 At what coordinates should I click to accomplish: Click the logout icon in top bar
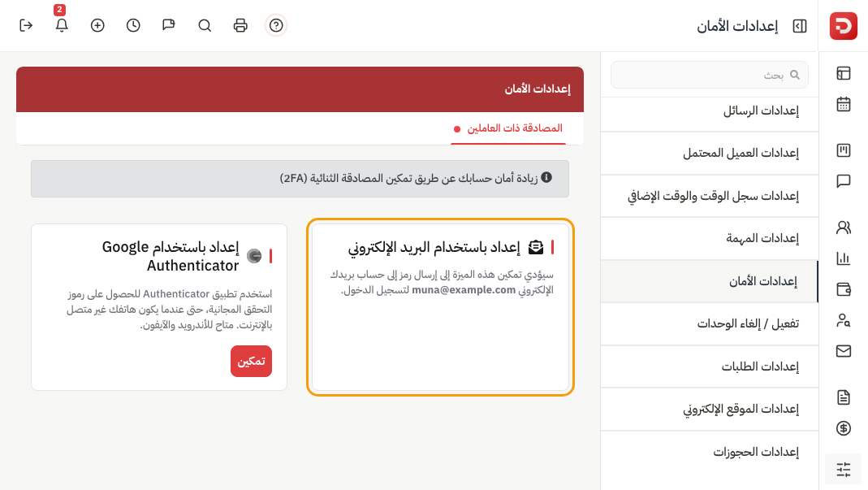click(x=26, y=25)
